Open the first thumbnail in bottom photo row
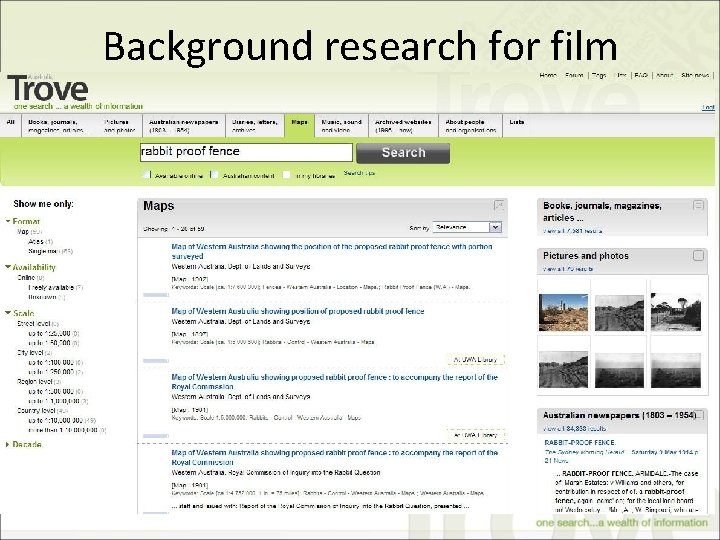The image size is (720, 540). (x=563, y=370)
